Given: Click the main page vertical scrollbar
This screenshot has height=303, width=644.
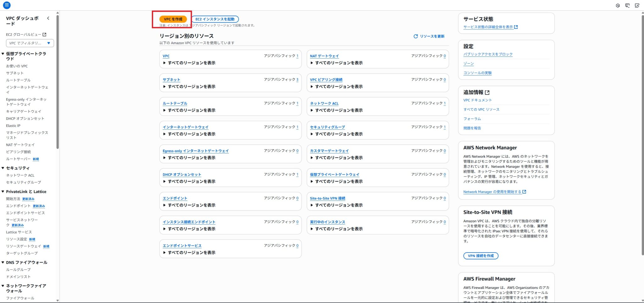Looking at the screenshot, I should [x=642, y=135].
